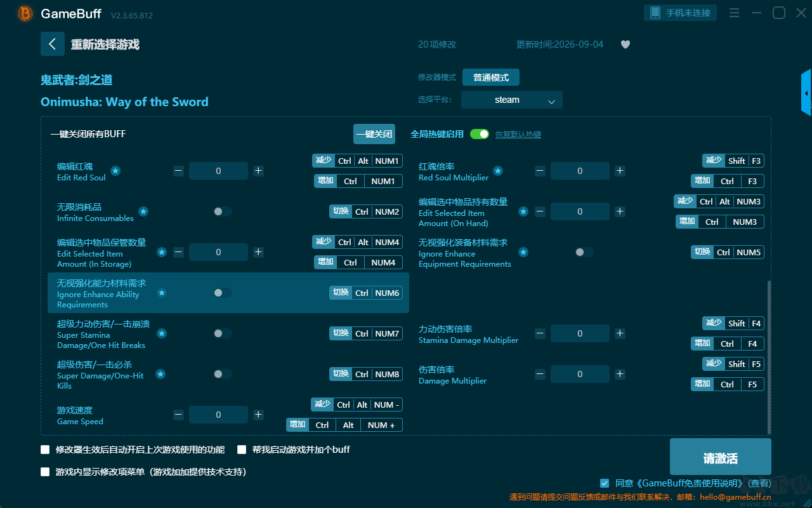Screen dimensions: 812x508
Task: Click the phone not connected button
Action: 681,13
